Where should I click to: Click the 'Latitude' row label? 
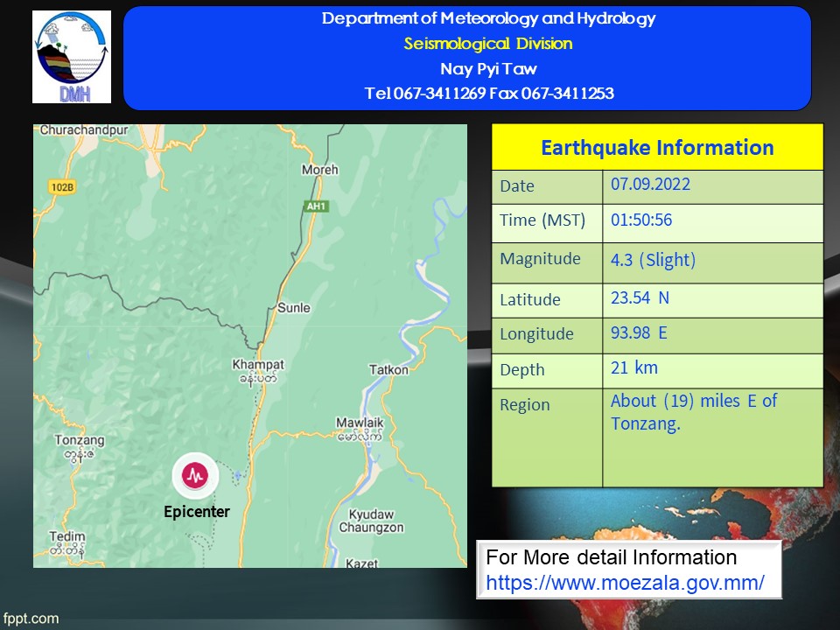click(530, 299)
